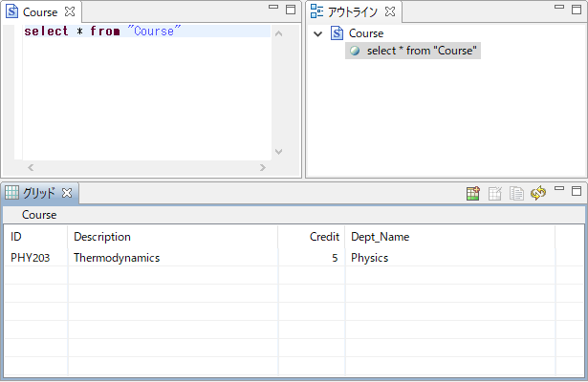Select the Course item in outline tree
Image resolution: width=588 pixels, height=382 pixels.
click(365, 33)
